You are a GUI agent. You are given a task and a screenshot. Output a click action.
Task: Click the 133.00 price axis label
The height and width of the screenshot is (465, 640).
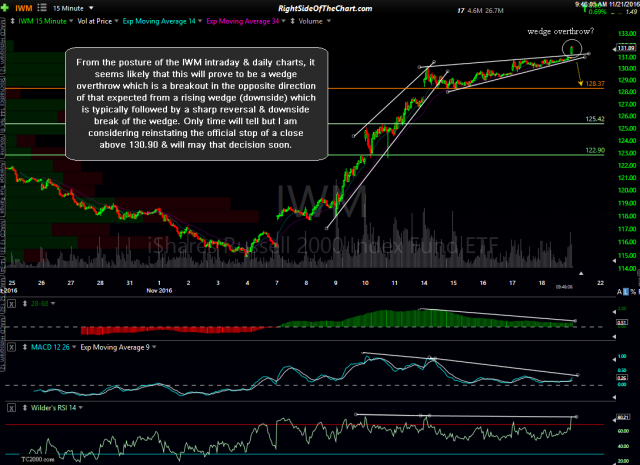[x=627, y=34]
